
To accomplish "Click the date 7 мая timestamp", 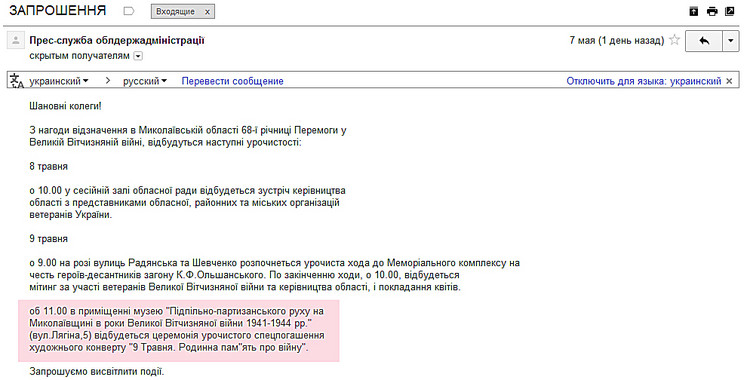I will pyautogui.click(x=617, y=40).
